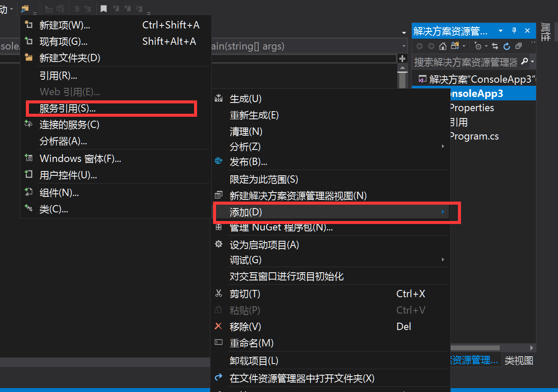The image size is (558, 392).
Task: Click Build (生成(U)) in context menu
Action: coord(330,99)
